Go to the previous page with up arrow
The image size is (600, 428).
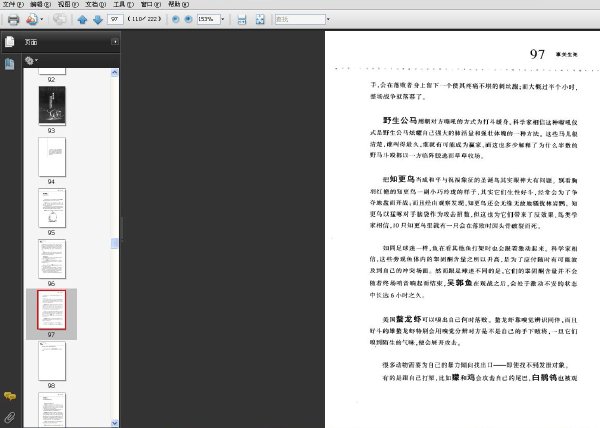pos(82,20)
